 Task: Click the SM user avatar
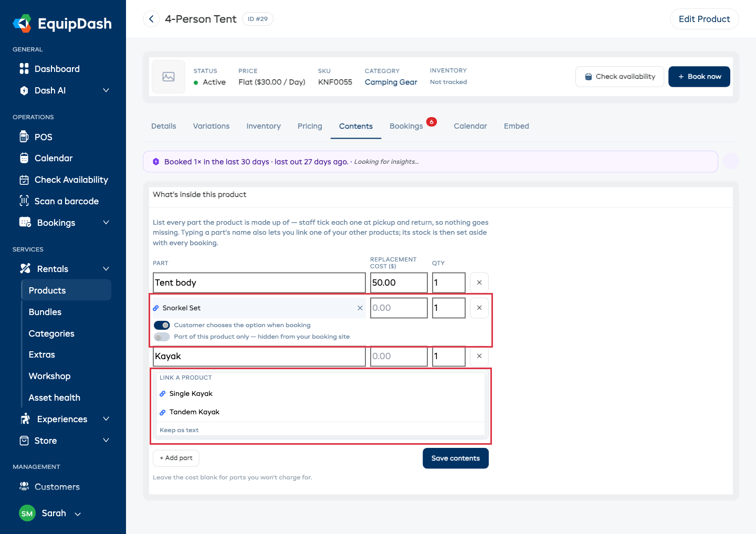27,514
